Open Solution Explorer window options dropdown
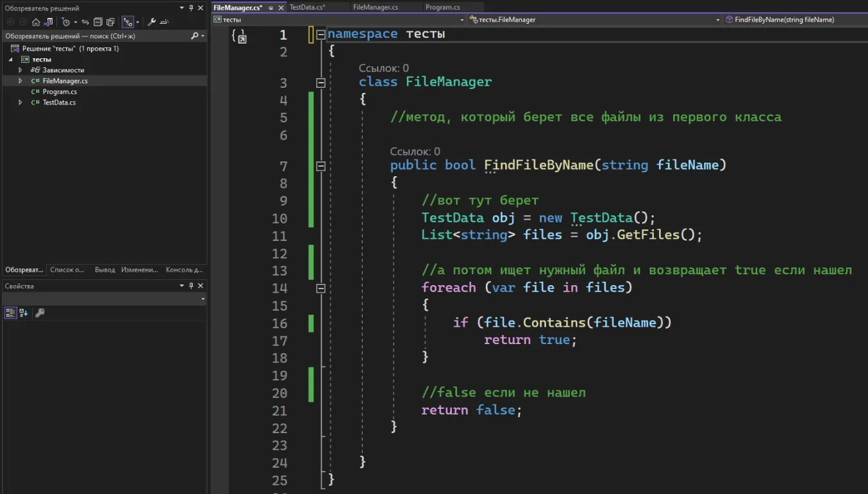This screenshot has width=868, height=494. pos(181,8)
